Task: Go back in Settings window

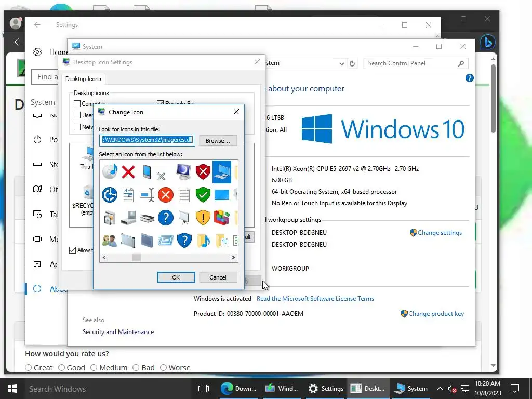Action: pyautogui.click(x=37, y=25)
